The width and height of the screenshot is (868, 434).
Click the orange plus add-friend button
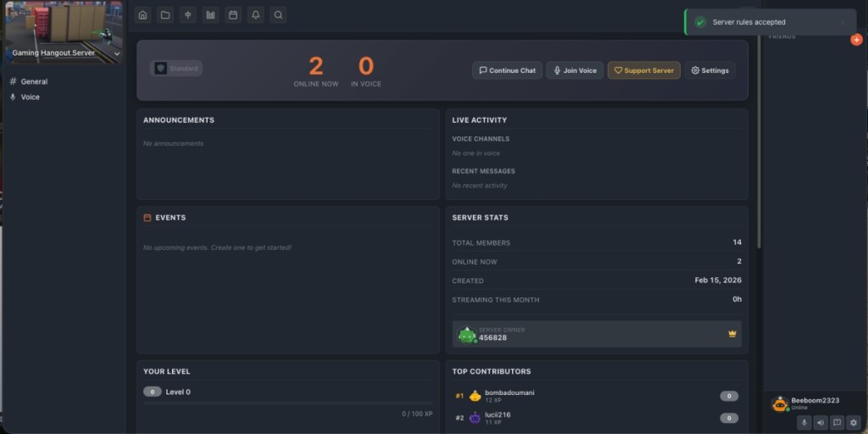coord(856,40)
